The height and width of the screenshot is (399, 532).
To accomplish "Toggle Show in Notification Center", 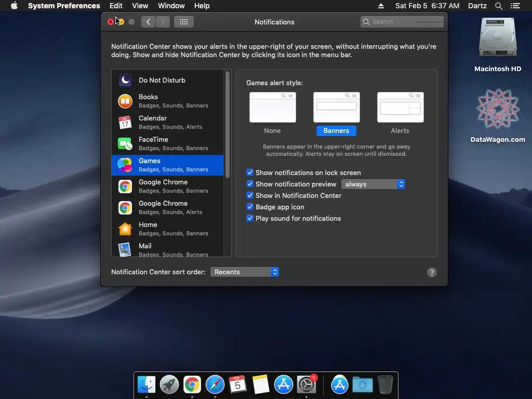I will click(x=250, y=195).
